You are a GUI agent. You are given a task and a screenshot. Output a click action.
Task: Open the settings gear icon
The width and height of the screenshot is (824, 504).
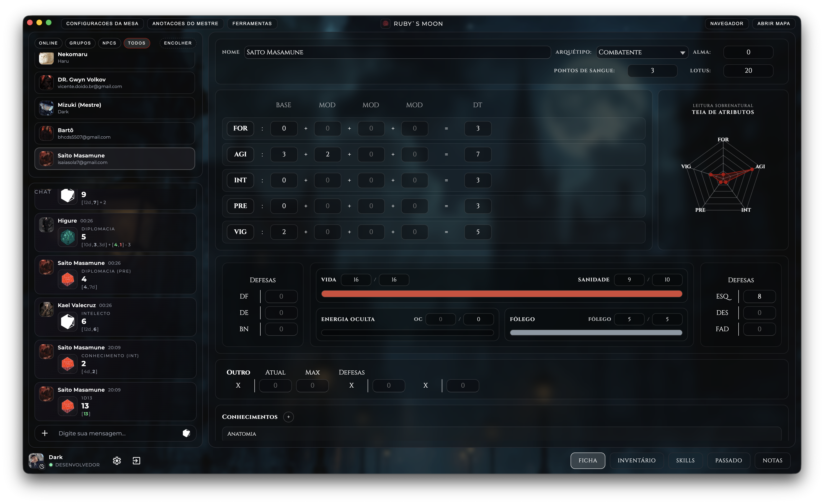point(117,461)
